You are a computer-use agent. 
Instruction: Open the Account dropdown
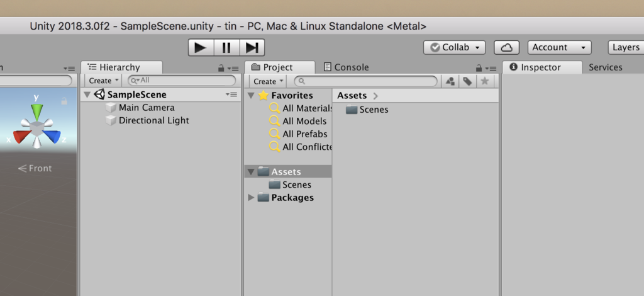(559, 48)
